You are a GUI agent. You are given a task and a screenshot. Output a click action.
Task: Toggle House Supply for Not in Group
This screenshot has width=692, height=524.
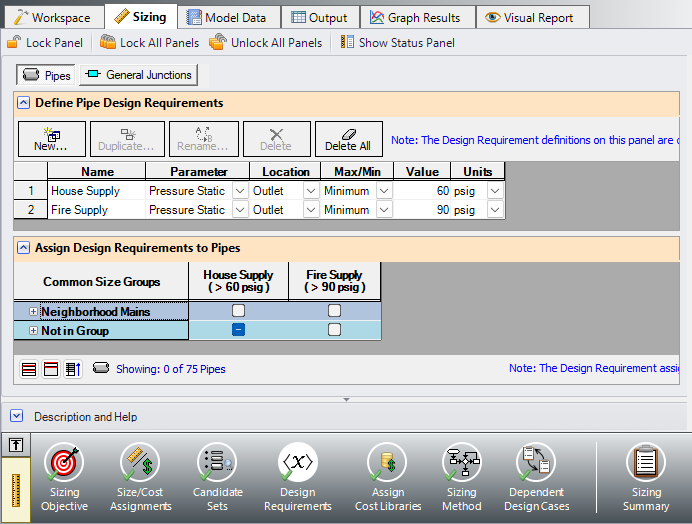[238, 330]
